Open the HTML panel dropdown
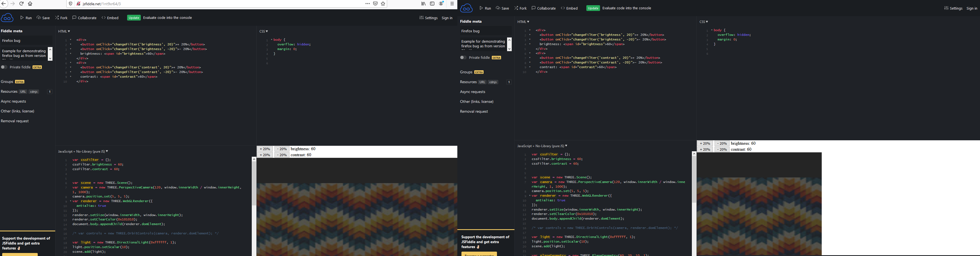The image size is (980, 256). [x=64, y=31]
